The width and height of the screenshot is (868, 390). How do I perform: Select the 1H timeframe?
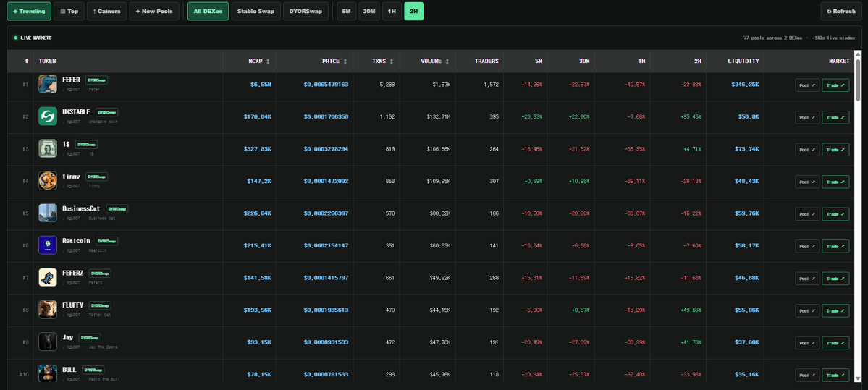[392, 11]
